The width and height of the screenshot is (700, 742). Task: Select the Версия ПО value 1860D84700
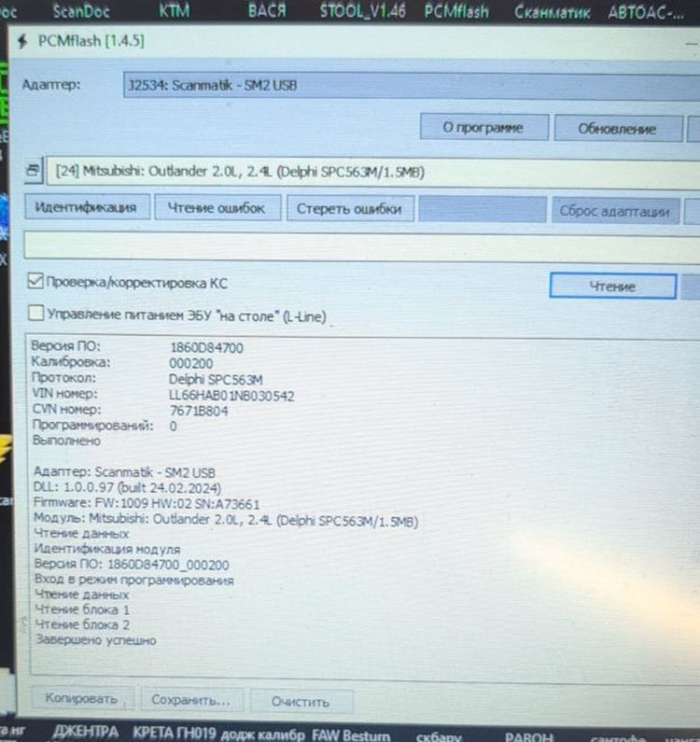[x=206, y=348]
